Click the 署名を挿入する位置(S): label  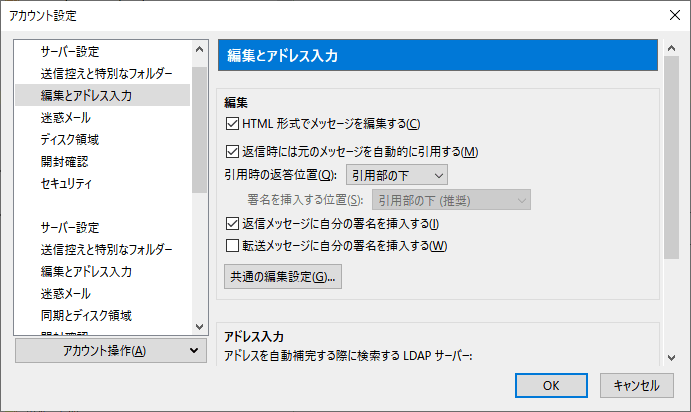(x=305, y=200)
